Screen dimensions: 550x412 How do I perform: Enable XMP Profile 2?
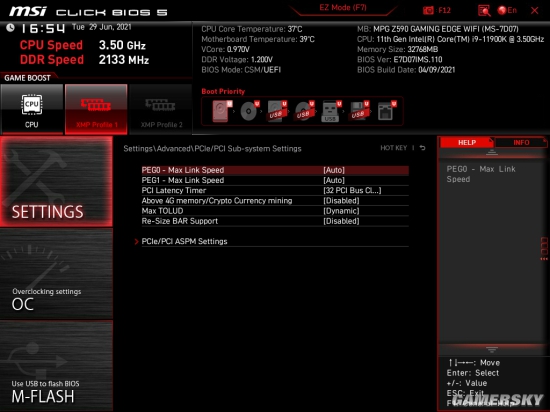(x=161, y=109)
